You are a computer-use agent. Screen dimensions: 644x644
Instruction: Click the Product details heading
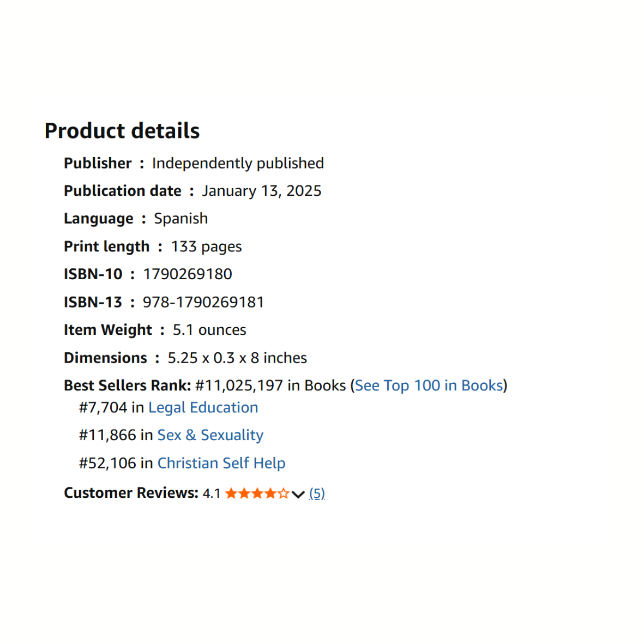[122, 131]
